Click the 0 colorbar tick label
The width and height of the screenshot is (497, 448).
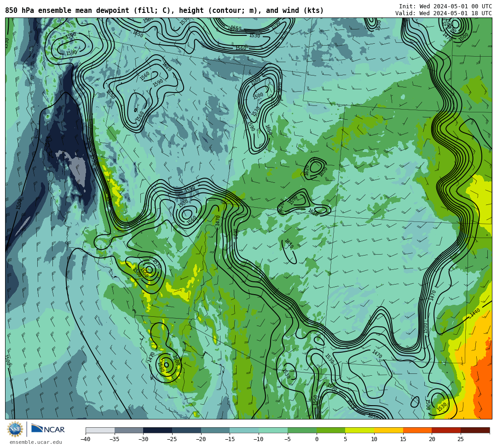[317, 439]
